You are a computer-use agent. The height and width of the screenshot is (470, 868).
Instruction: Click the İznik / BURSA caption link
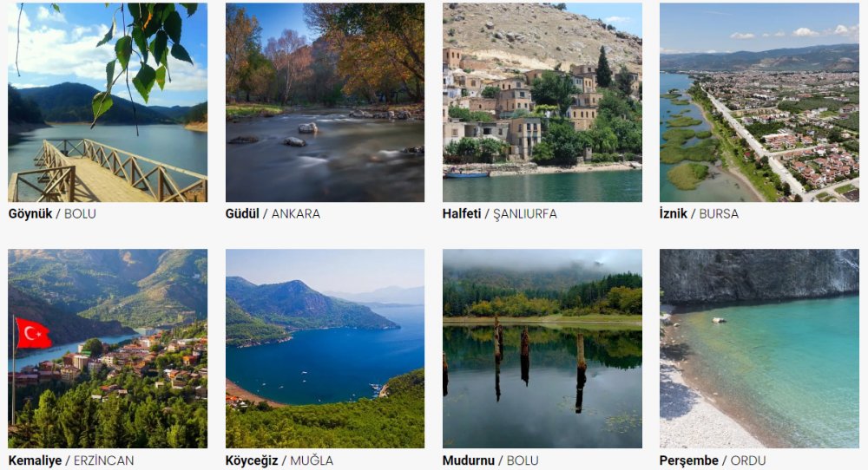699,213
